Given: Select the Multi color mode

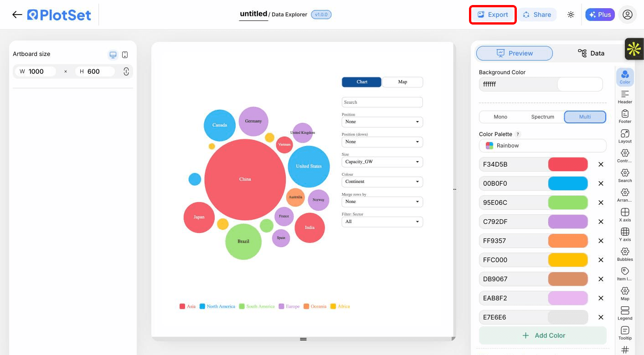Looking at the screenshot, I should tap(585, 117).
